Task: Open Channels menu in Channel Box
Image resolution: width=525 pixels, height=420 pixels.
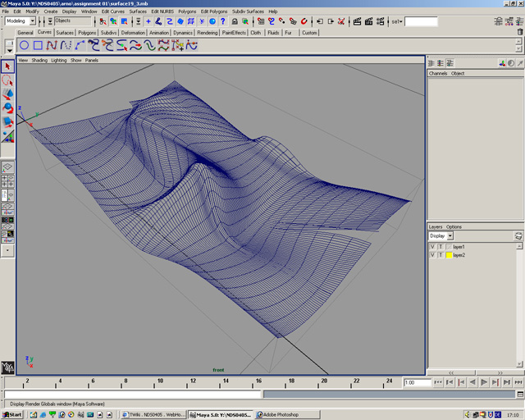Action: coord(438,73)
